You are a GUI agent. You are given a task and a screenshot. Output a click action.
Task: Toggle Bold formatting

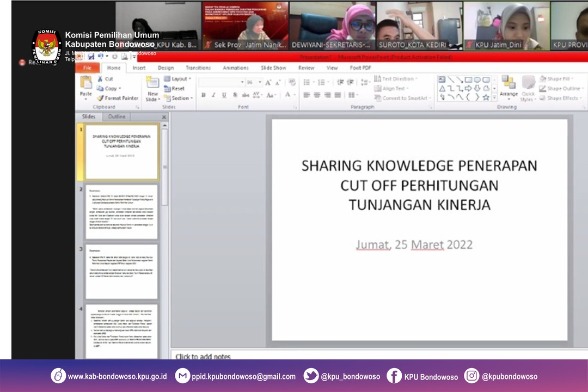pyautogui.click(x=203, y=95)
